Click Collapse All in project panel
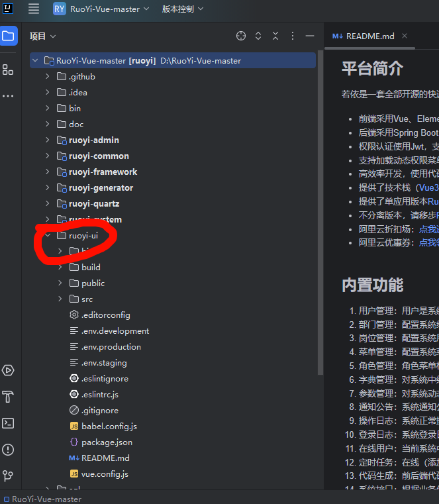439x504 pixels. 275,36
